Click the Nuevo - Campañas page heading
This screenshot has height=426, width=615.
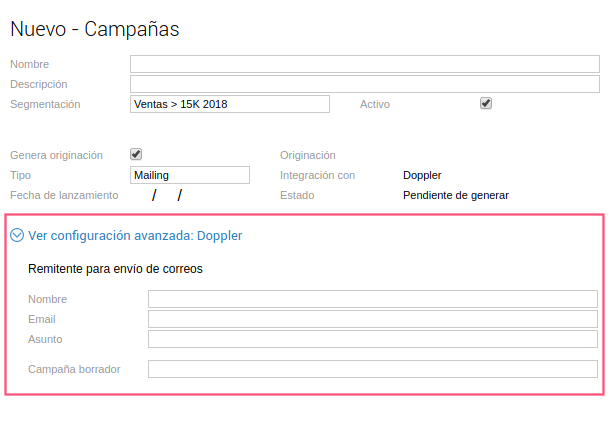click(95, 29)
